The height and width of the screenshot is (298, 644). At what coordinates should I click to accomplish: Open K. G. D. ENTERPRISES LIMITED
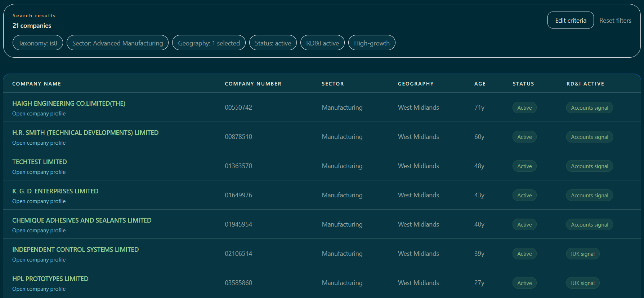pos(55,191)
